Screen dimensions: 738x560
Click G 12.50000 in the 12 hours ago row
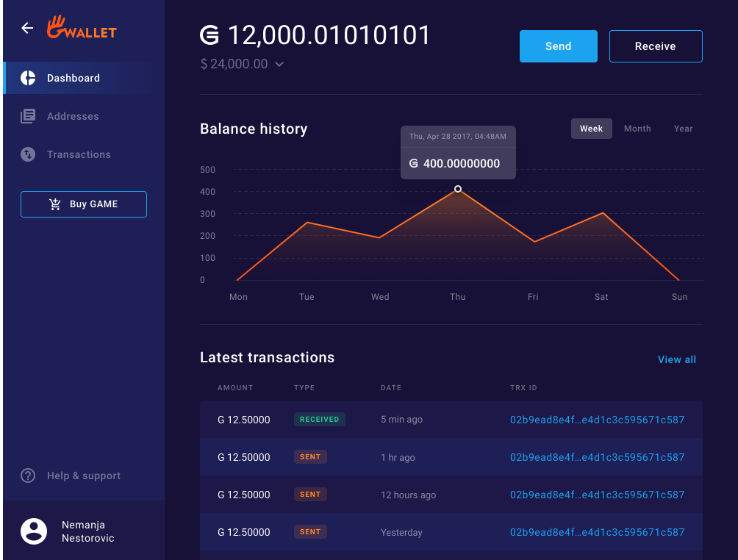(x=244, y=495)
